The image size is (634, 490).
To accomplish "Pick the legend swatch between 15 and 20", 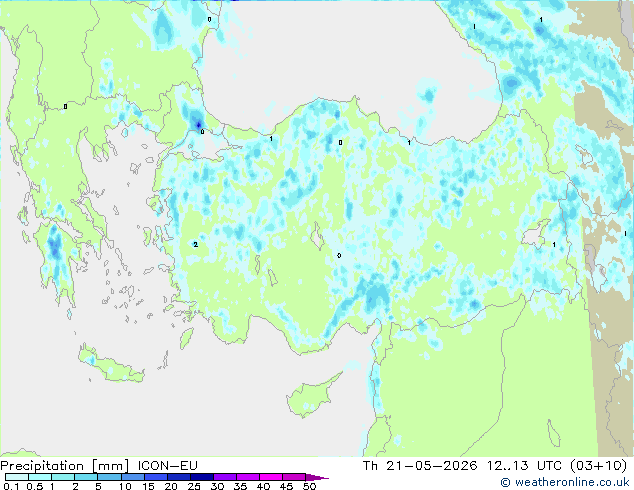I will coord(155,477).
